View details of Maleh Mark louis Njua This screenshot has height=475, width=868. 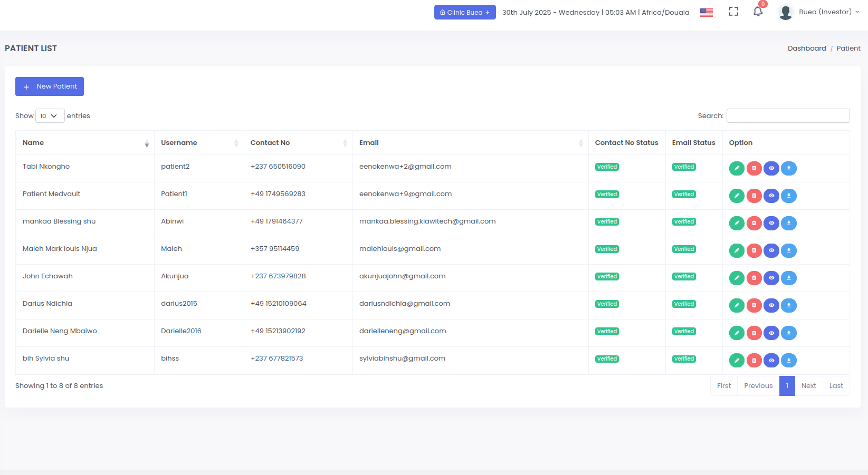[x=771, y=250]
